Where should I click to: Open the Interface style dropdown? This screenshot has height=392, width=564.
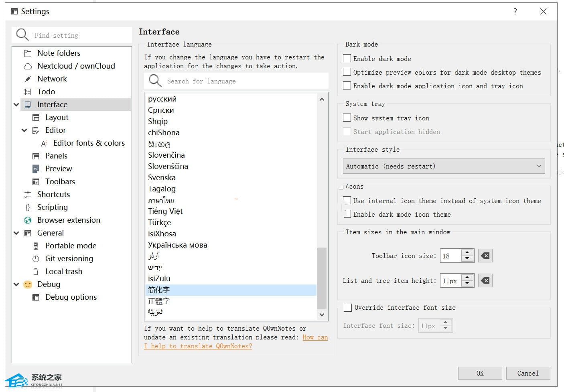(x=444, y=166)
